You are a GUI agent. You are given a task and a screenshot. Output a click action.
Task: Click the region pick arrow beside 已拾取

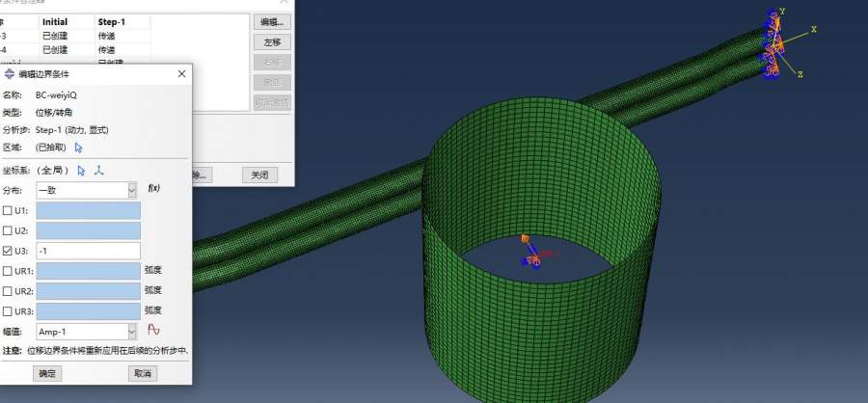[x=79, y=148]
